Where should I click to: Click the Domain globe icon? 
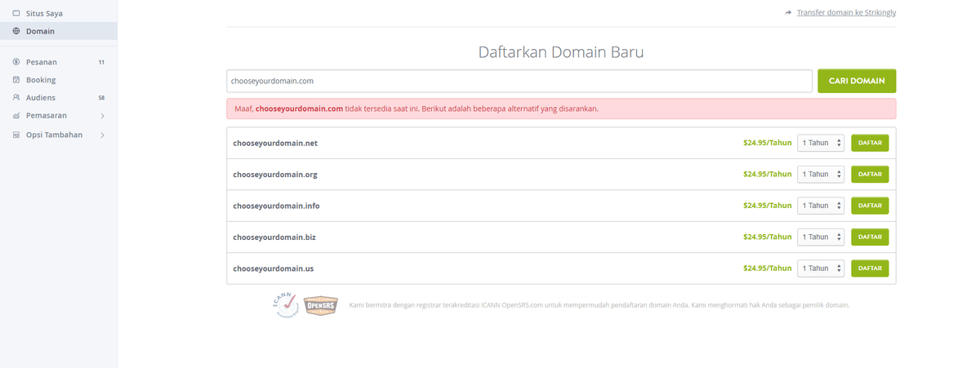(16, 31)
